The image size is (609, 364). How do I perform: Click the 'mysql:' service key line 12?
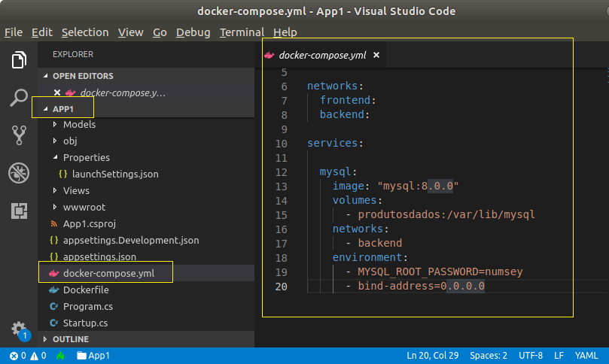click(x=338, y=171)
